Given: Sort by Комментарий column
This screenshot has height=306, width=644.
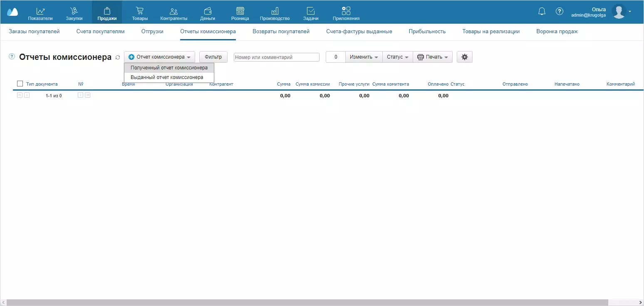Looking at the screenshot, I should coord(621,84).
